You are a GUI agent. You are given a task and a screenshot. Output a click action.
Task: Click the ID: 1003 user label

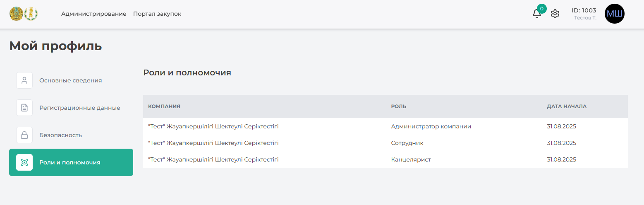(584, 11)
